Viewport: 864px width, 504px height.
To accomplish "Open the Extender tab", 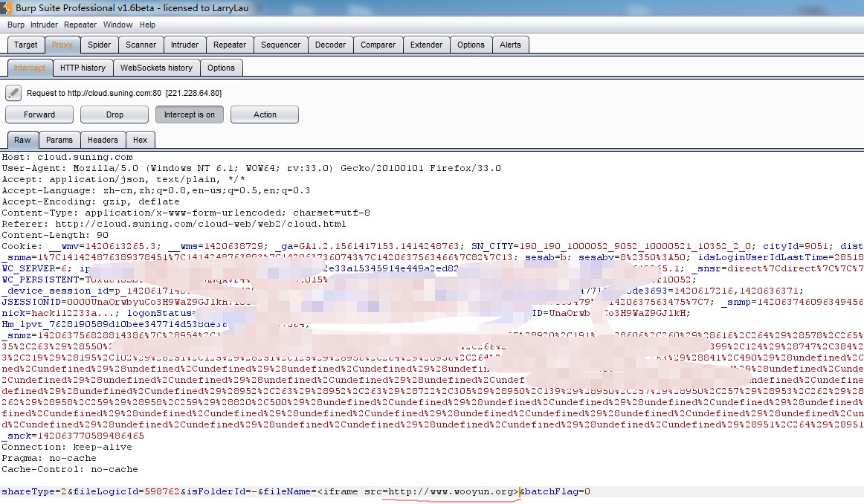I will coord(427,45).
